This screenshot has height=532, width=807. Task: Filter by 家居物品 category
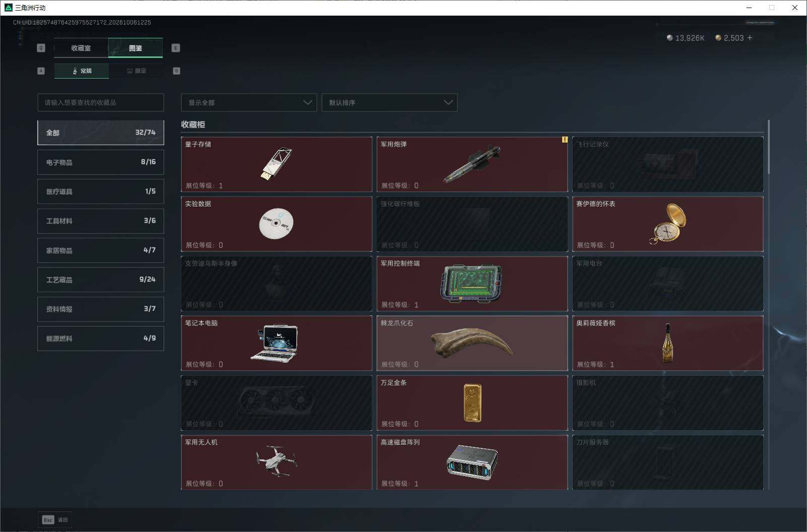point(101,250)
